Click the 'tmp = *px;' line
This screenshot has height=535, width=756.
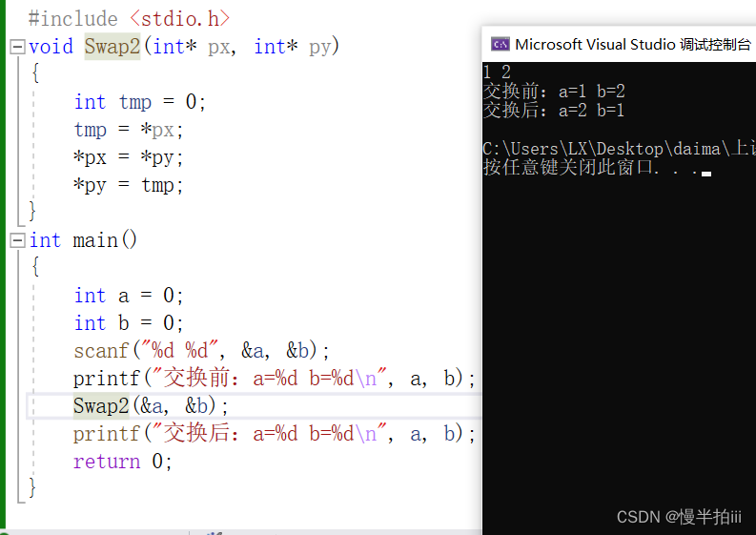pyautogui.click(x=129, y=130)
